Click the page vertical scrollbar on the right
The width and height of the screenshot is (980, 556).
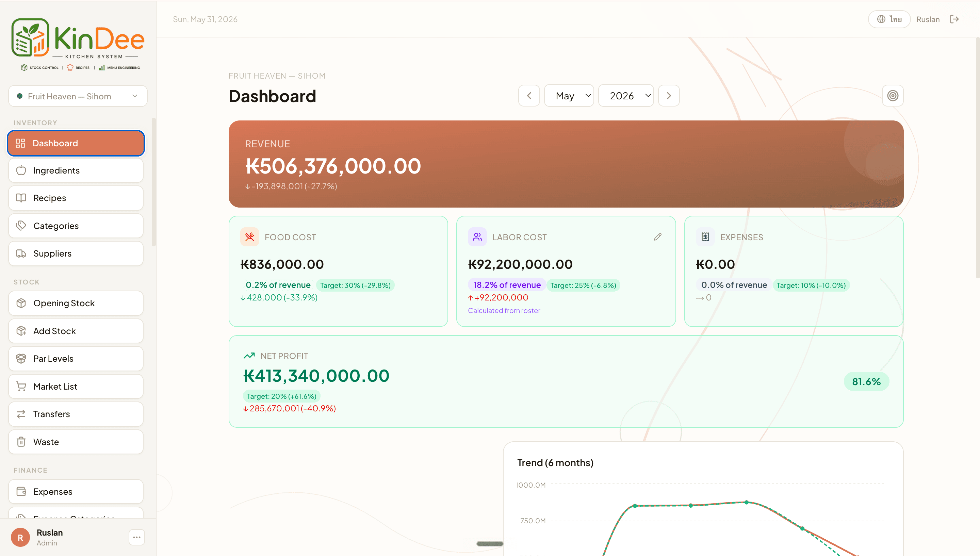coord(977,157)
